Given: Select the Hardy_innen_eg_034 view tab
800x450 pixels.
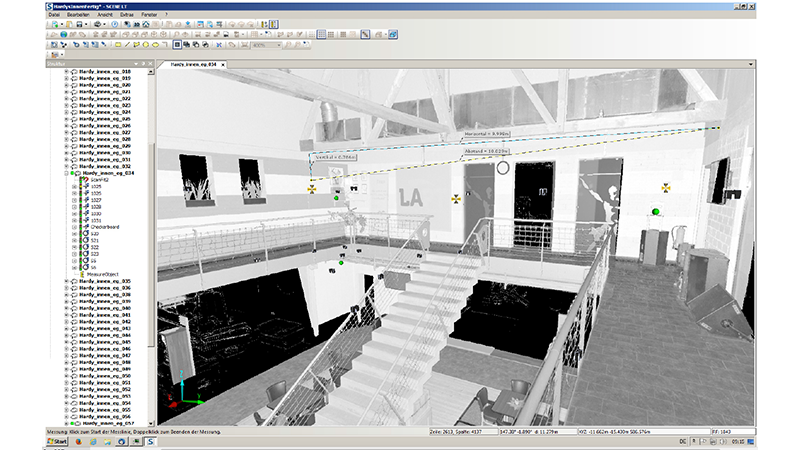Looking at the screenshot, I should coord(193,64).
